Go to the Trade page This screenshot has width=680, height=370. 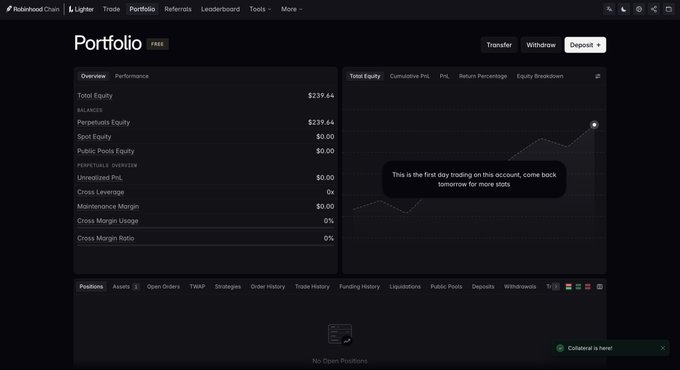(x=111, y=9)
